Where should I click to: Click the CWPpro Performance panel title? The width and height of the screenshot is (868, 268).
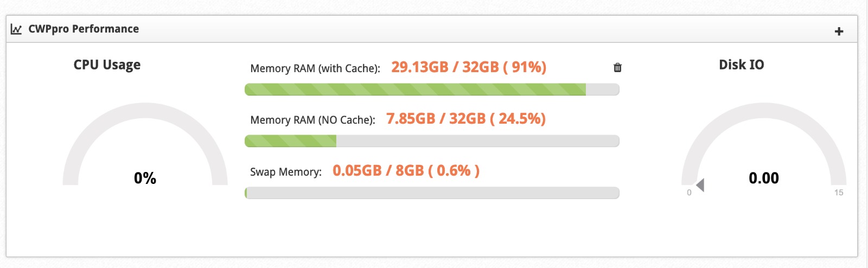(x=84, y=29)
